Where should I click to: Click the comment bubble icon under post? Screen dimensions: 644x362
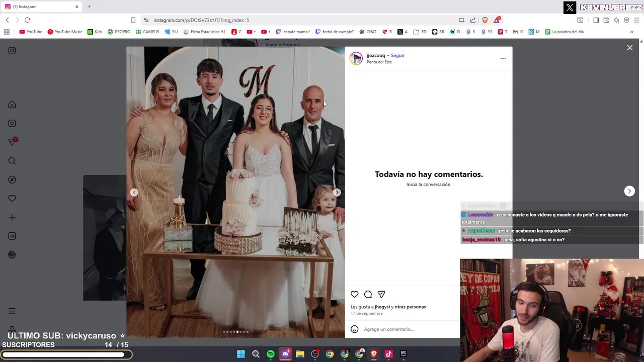tap(368, 294)
